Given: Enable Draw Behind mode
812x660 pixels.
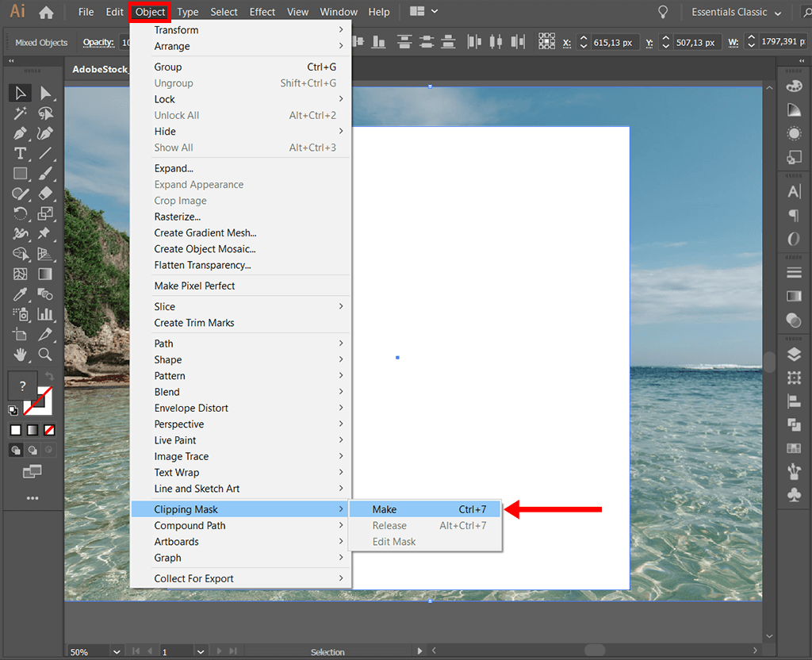Looking at the screenshot, I should click(33, 451).
